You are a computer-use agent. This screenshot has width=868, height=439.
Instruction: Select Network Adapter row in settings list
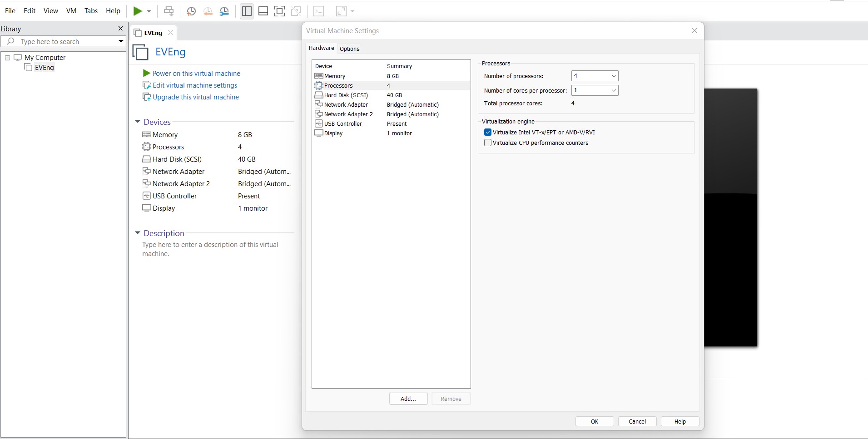coord(391,104)
